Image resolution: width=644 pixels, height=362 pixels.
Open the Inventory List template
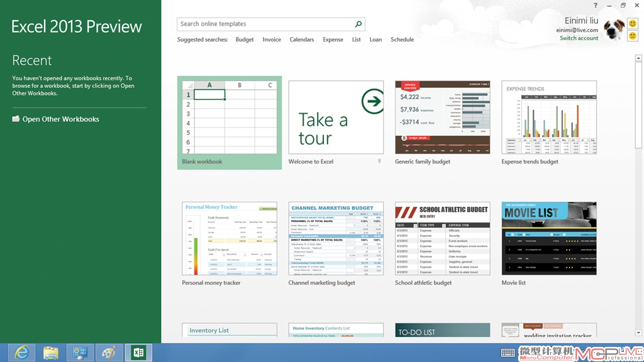pyautogui.click(x=230, y=330)
